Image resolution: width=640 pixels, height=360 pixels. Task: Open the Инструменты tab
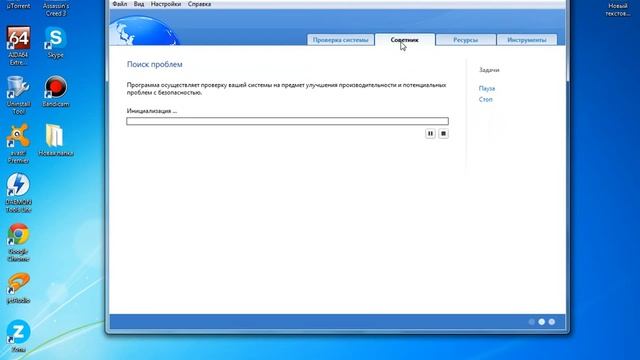[527, 40]
